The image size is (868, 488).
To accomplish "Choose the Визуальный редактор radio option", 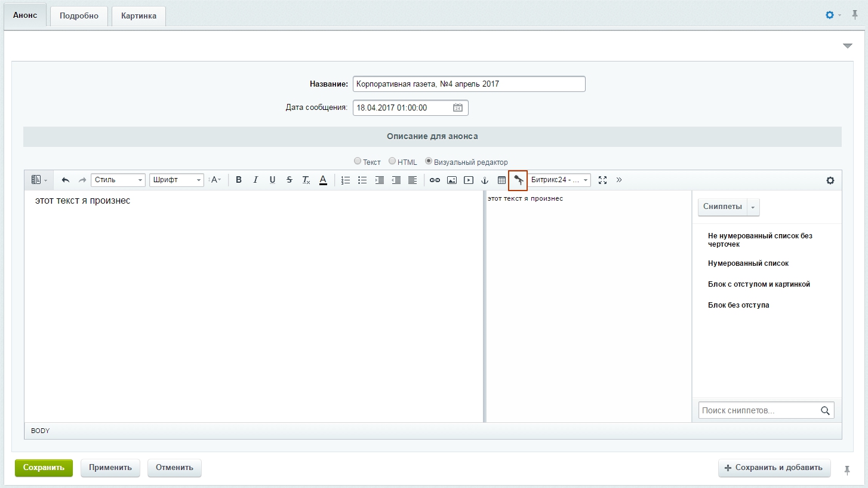I will pyautogui.click(x=429, y=161).
